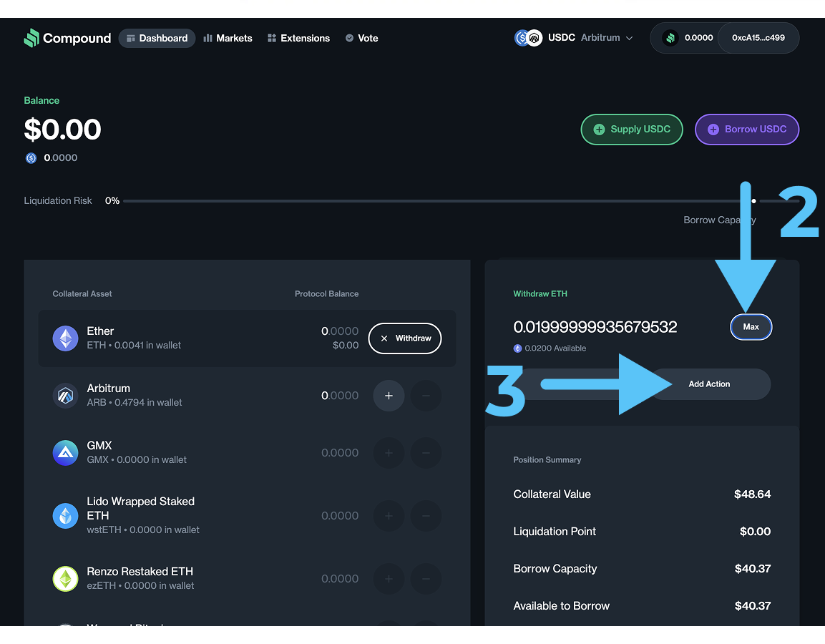Viewport: 825px width, 644px height.
Task: Go to the Vote page
Action: pos(361,38)
